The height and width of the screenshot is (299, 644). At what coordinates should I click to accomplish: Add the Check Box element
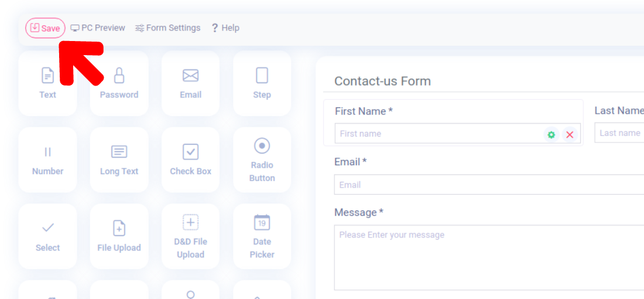coord(191,160)
